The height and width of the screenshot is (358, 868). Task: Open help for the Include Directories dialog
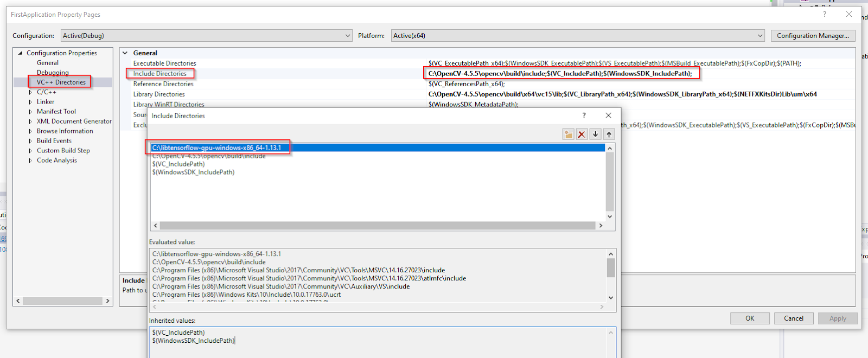[584, 116]
